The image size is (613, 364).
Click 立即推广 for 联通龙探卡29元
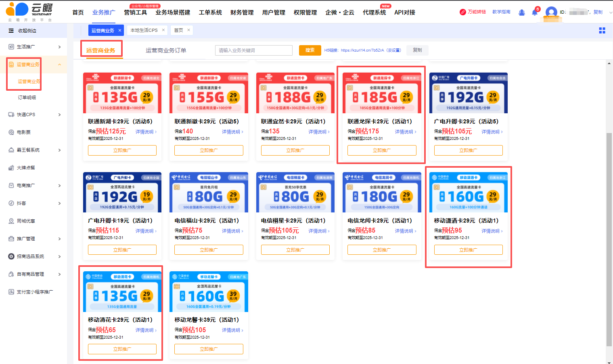pyautogui.click(x=381, y=150)
